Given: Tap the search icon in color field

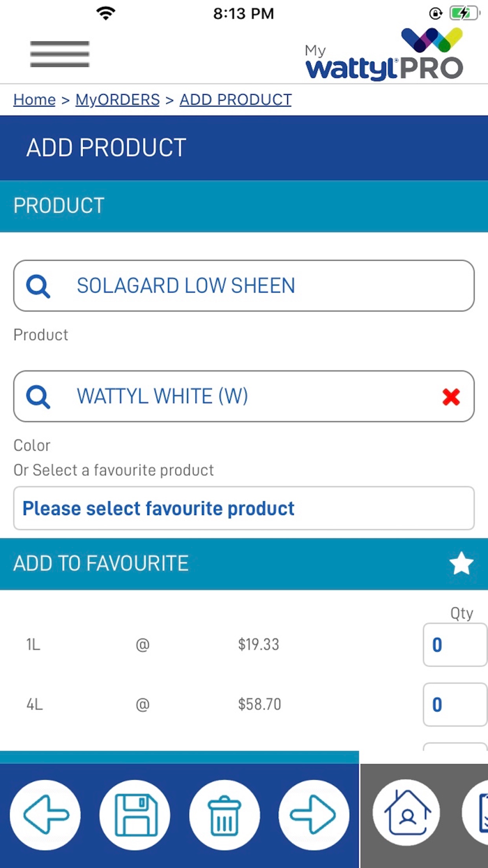Looking at the screenshot, I should pos(38,397).
